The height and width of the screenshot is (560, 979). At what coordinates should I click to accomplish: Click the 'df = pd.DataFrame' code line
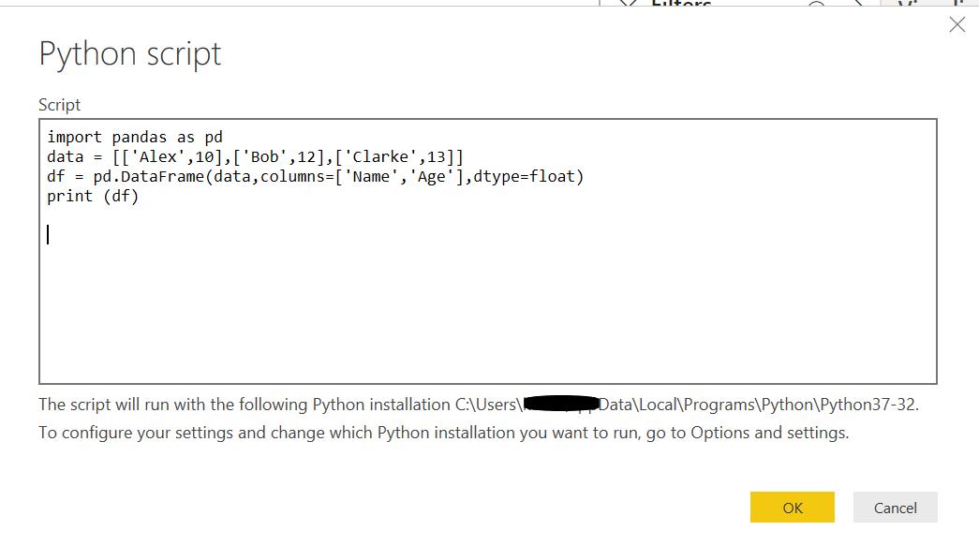point(316,177)
